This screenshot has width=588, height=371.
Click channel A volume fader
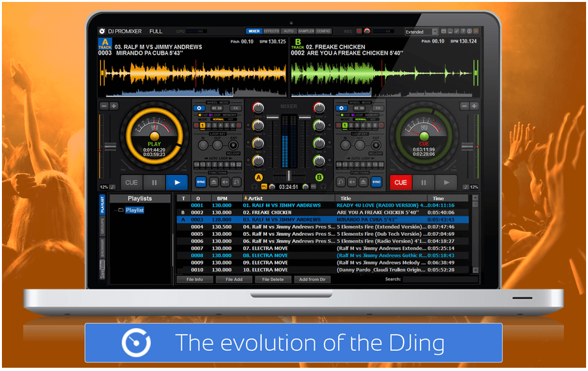[273, 118]
